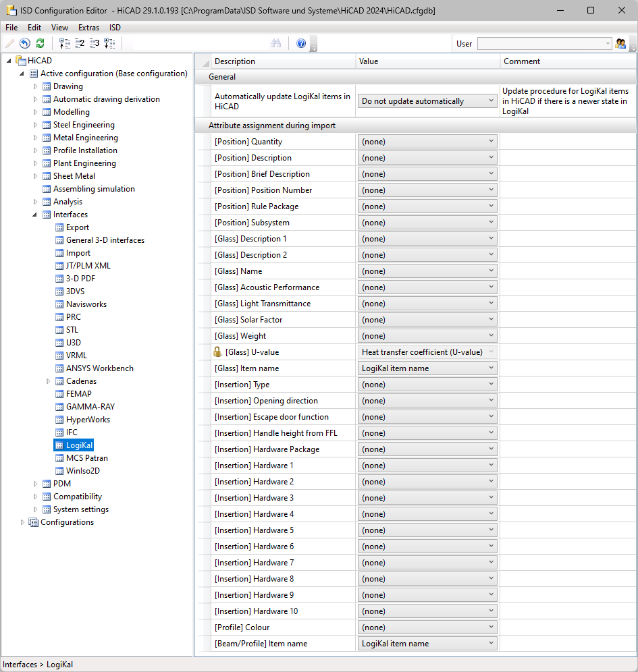Click the table icon beside Sheet Metal
This screenshot has width=638, height=672.
[47, 176]
